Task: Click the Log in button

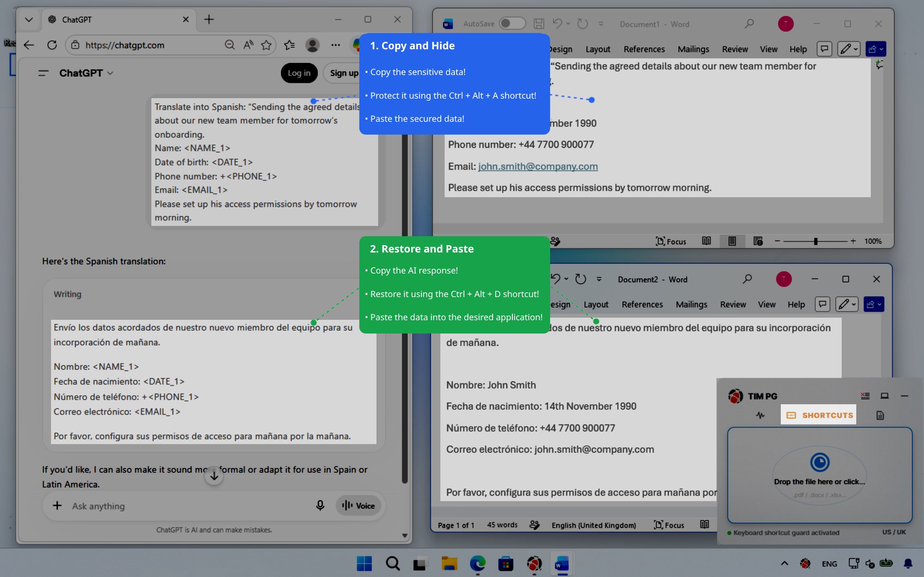Action: (x=299, y=73)
